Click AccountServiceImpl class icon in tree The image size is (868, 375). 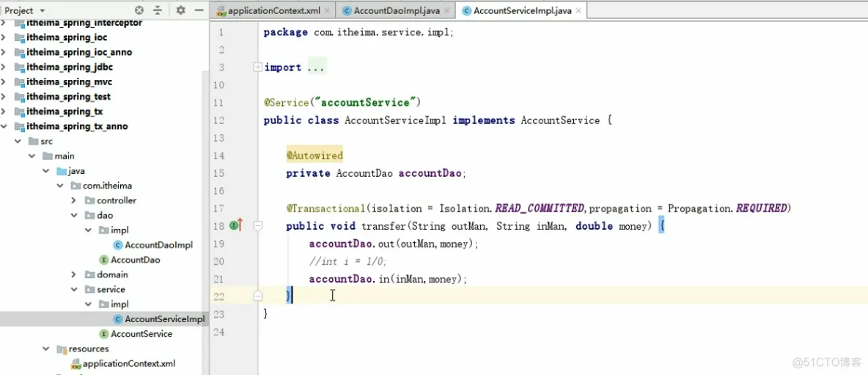tap(118, 319)
